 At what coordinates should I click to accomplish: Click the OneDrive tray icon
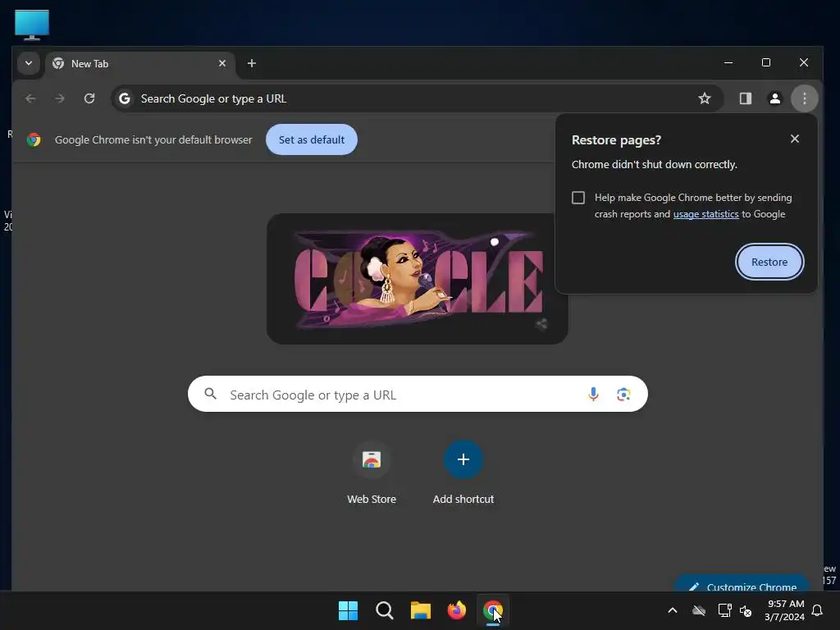[x=699, y=610]
